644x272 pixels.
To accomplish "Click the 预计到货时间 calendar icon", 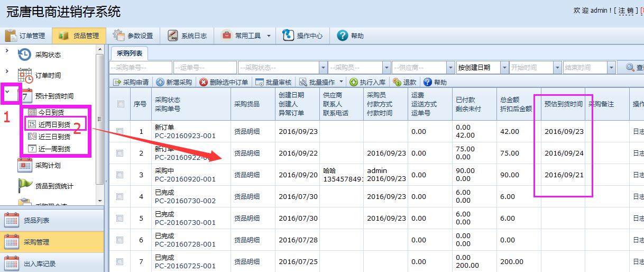I will [x=26, y=96].
